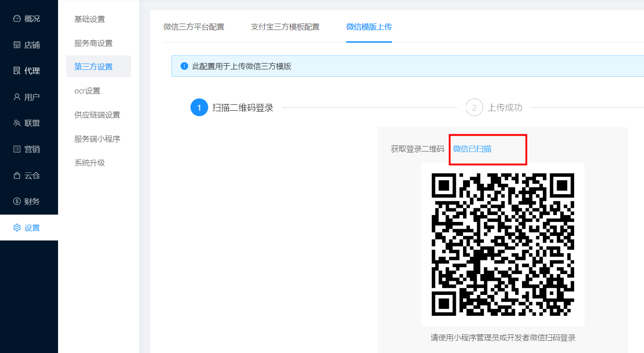Click the 微信已扫描 link
This screenshot has height=353, width=644.
click(472, 148)
